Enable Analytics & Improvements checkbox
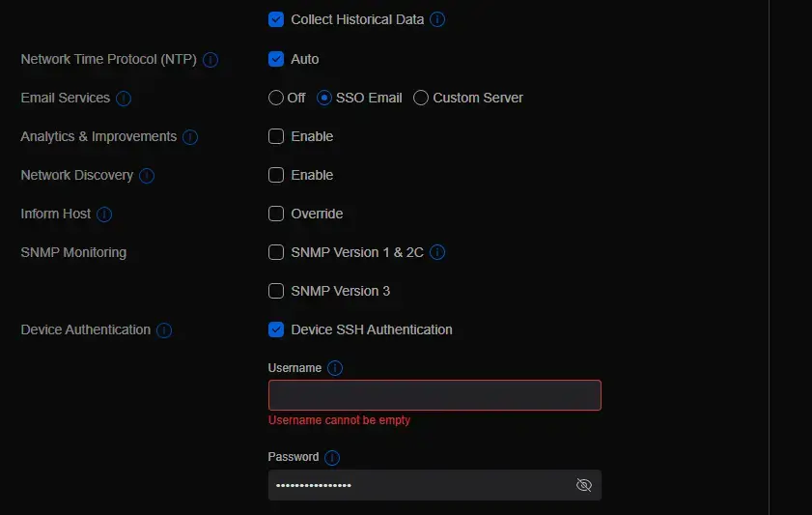812x515 pixels. (276, 136)
